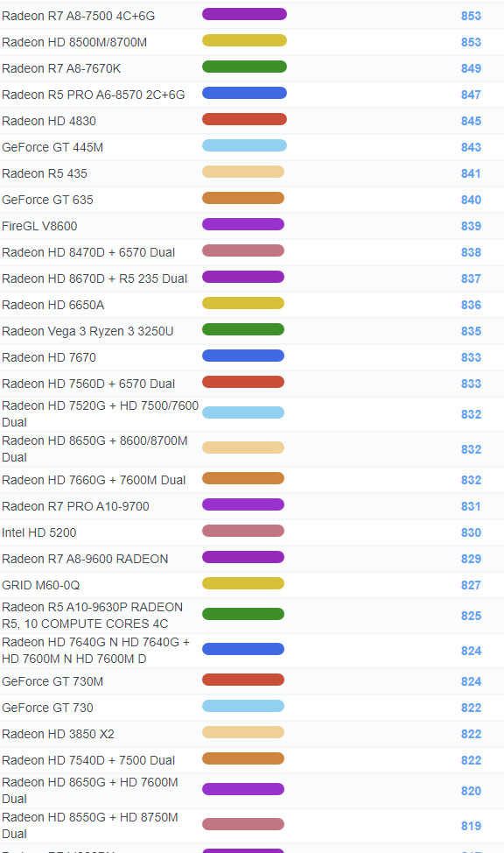
Task: Open the GeForce GT 730 entry
Action: 48,708
